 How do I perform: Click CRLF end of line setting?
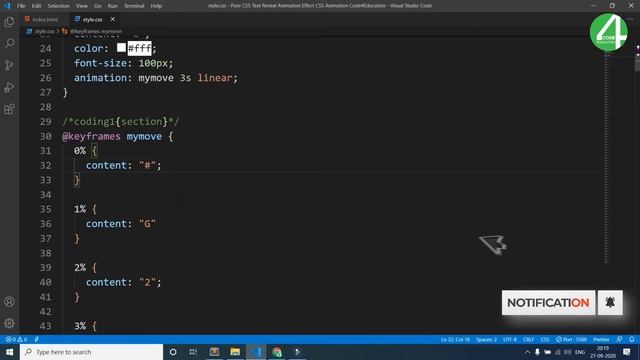click(529, 339)
